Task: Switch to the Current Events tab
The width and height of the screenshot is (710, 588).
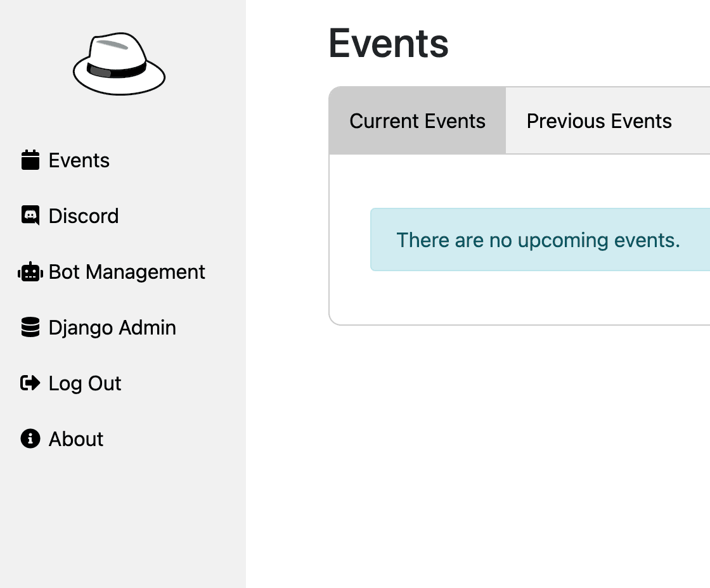Action: (418, 121)
